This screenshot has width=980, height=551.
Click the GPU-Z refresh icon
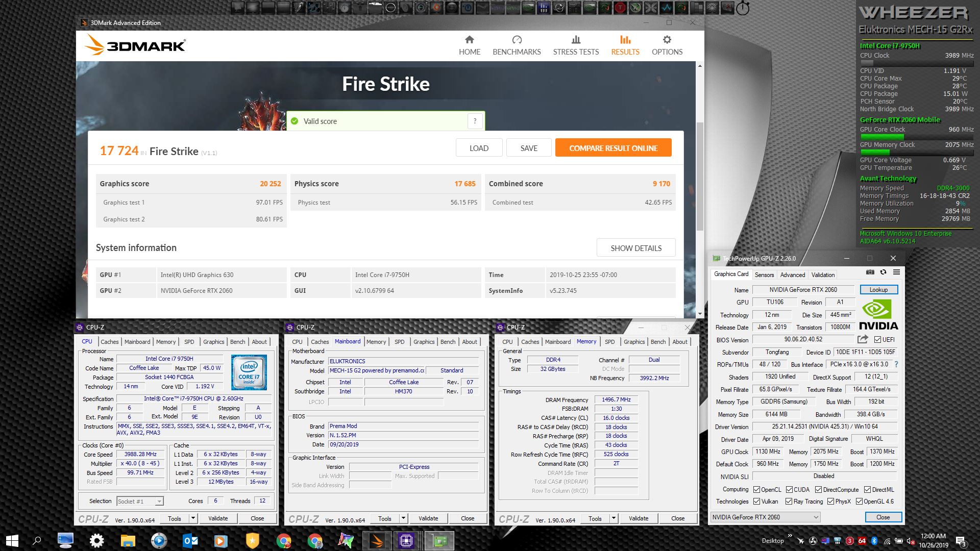[x=883, y=272]
